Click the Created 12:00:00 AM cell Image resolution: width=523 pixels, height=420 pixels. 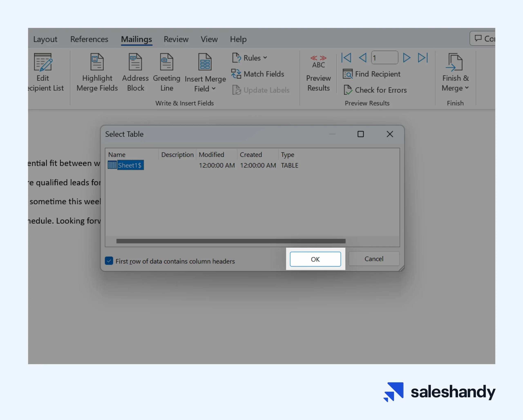(x=258, y=165)
